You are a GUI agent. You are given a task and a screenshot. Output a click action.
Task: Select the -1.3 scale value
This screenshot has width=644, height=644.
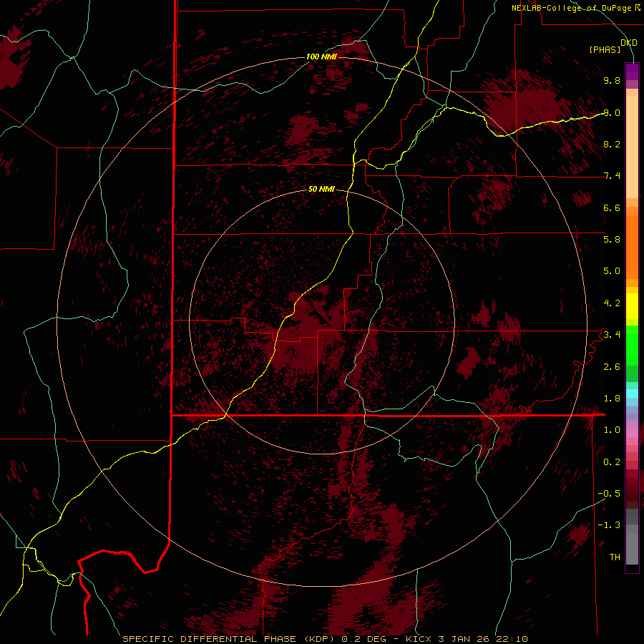click(x=609, y=525)
